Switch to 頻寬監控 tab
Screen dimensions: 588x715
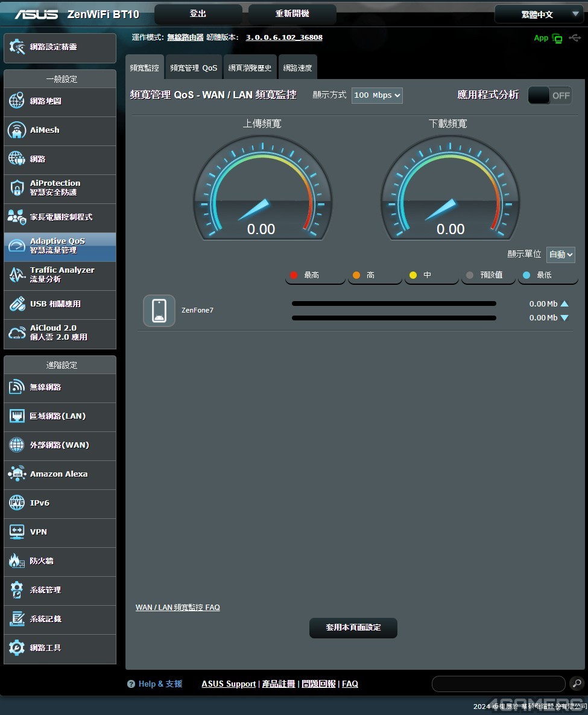click(x=145, y=68)
